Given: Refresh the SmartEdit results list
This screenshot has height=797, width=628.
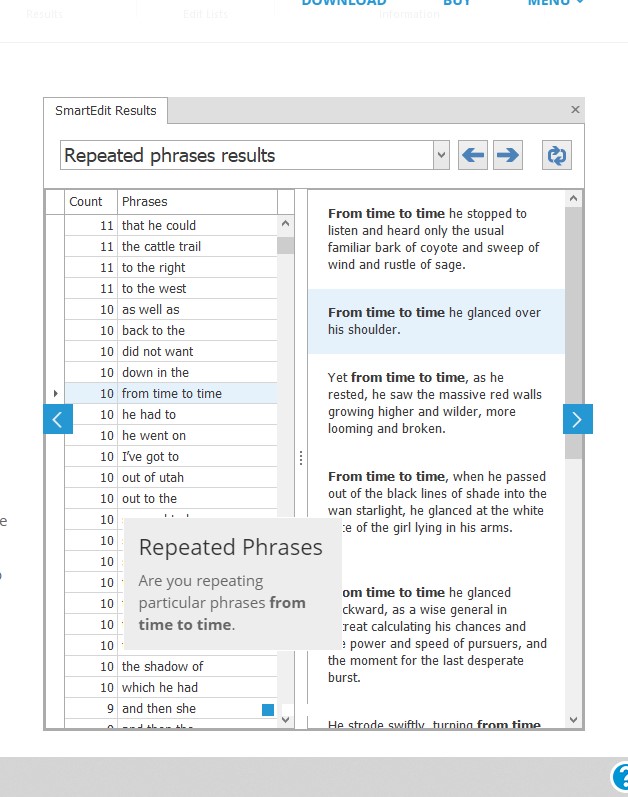Looking at the screenshot, I should (x=557, y=155).
